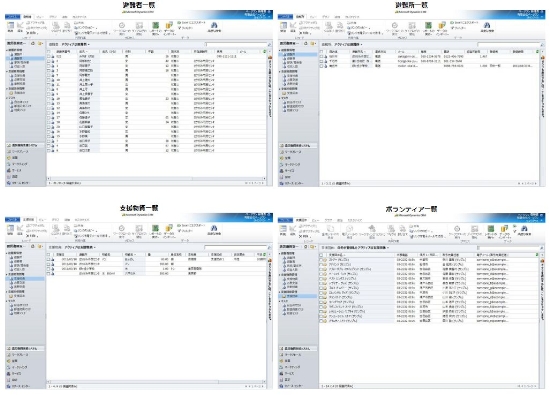Collapse first navigation tree group in bottom-left window
The image size is (550, 395).
click(x=7, y=253)
